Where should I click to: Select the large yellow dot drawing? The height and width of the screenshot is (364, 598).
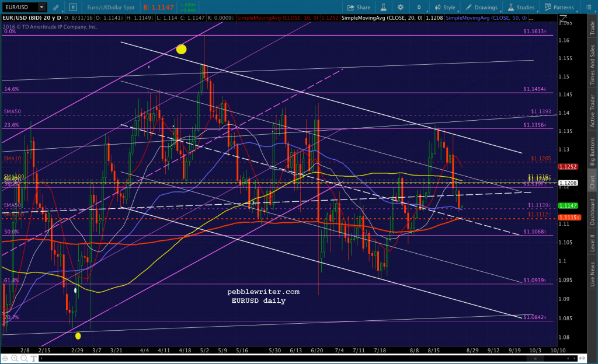pos(182,49)
